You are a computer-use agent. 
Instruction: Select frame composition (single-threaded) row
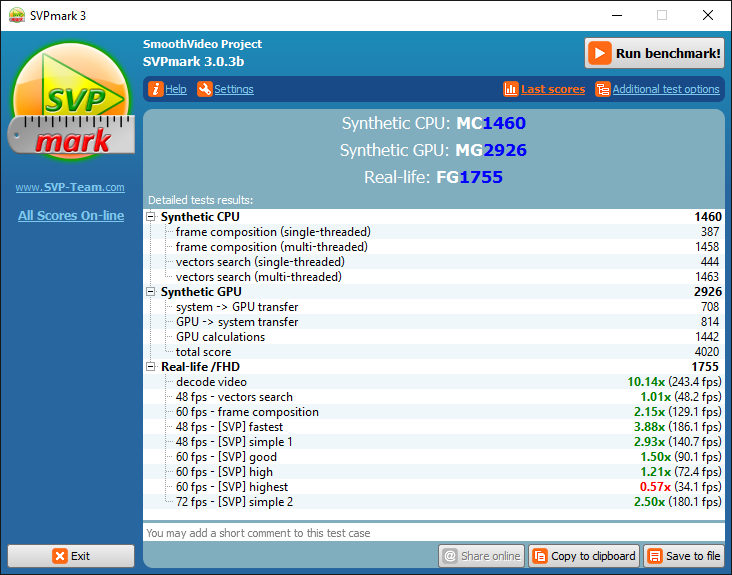click(434, 231)
